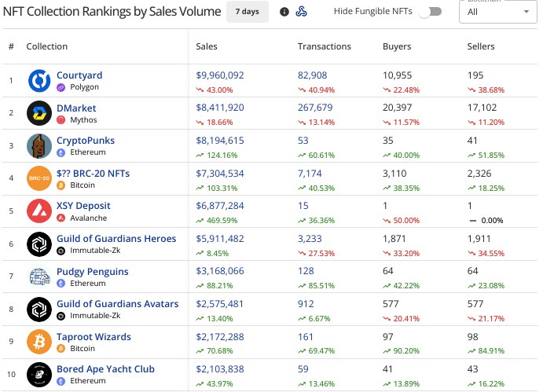Click Guardians Heroes transactions count 3,233
Image resolution: width=543 pixels, height=392 pixels.
pos(310,239)
